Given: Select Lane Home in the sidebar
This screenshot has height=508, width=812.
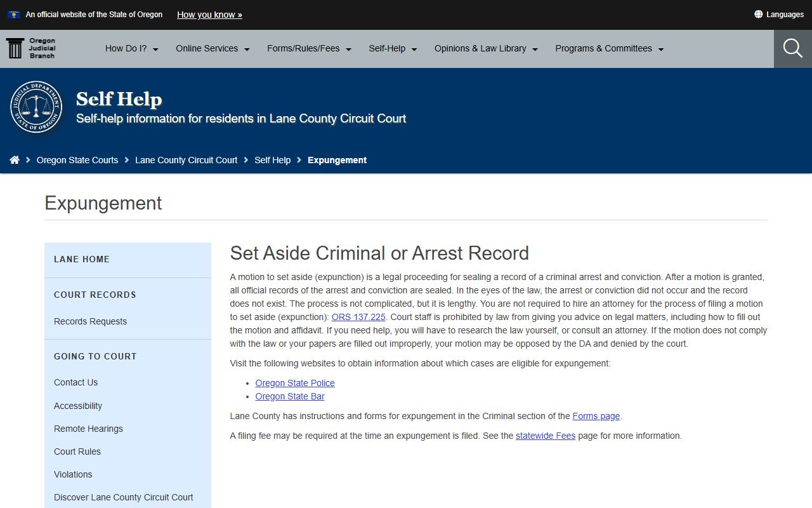Looking at the screenshot, I should (x=82, y=259).
